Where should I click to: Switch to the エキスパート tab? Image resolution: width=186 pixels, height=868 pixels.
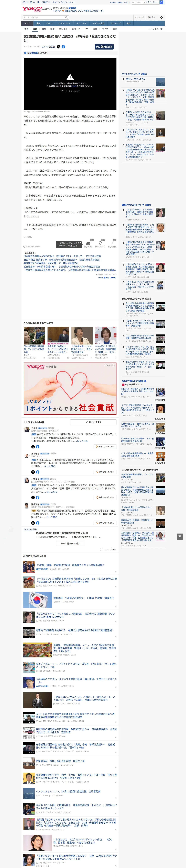click(x=64, y=24)
